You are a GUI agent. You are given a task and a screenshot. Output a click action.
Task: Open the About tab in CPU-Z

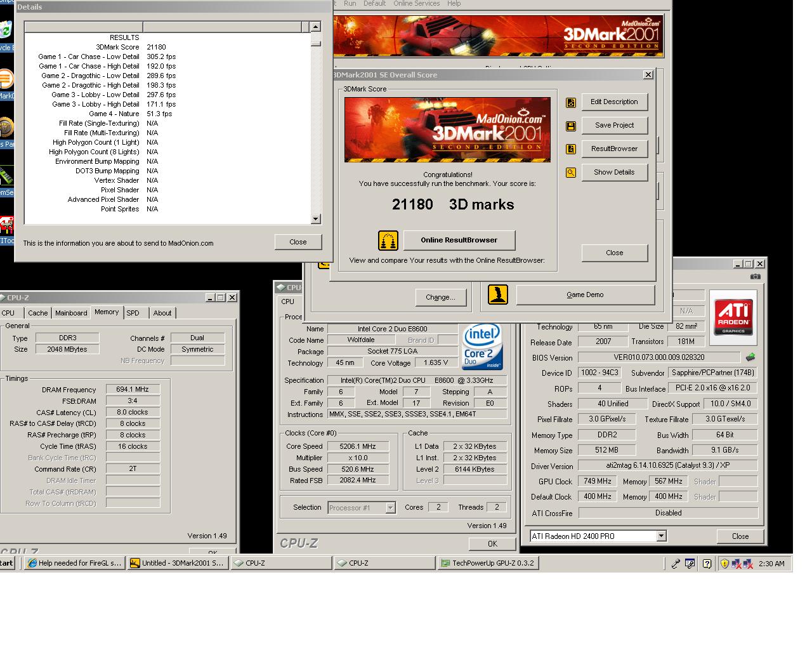click(x=162, y=313)
